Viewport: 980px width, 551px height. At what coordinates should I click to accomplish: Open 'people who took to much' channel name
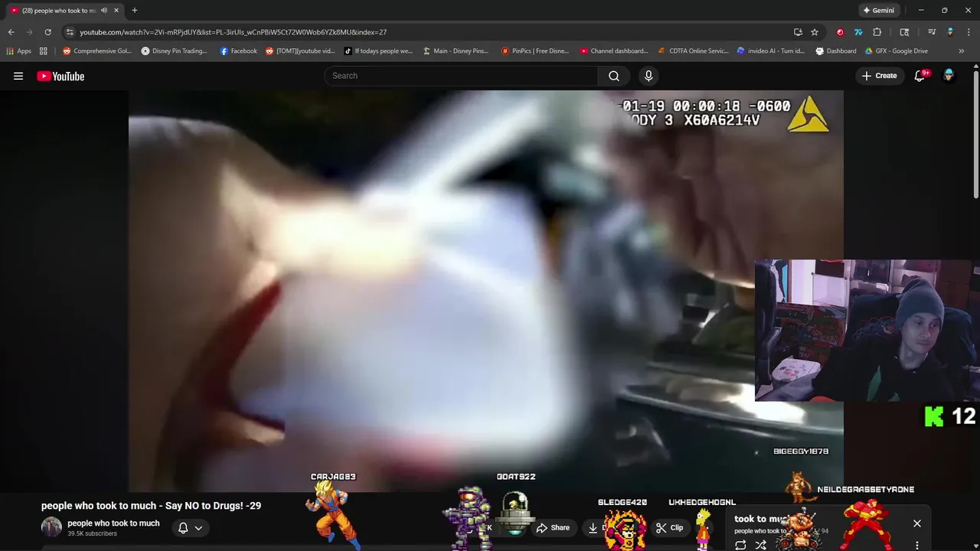coord(113,523)
